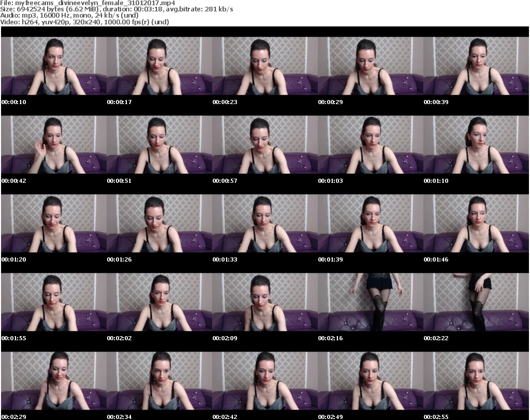Click the 00:02:42 timestamp label
This screenshot has width=530, height=420.
225,417
